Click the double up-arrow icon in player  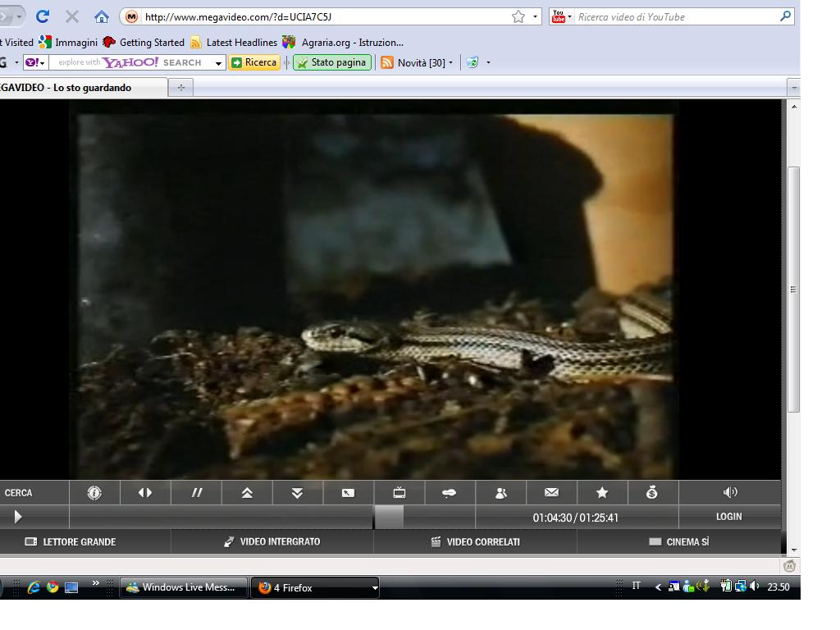pyautogui.click(x=247, y=493)
